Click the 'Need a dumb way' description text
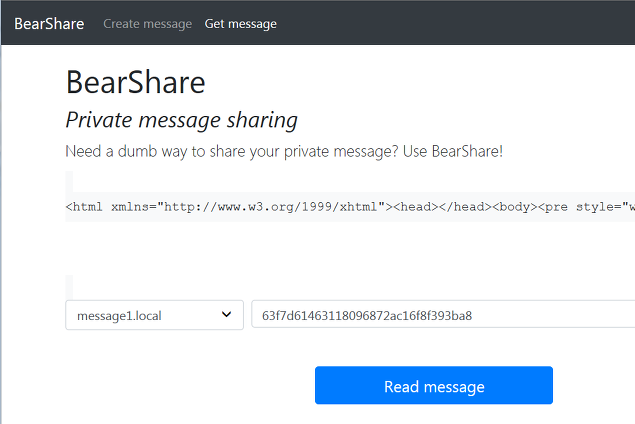The image size is (635, 424). click(x=284, y=151)
